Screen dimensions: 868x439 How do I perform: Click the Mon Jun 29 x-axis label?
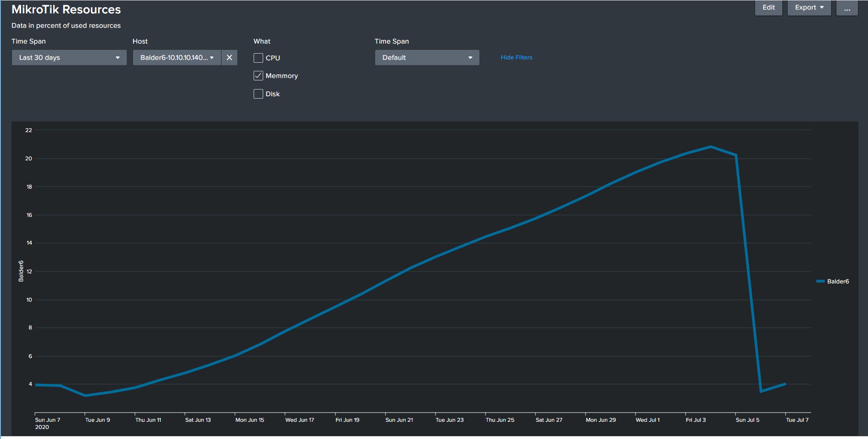pos(601,420)
